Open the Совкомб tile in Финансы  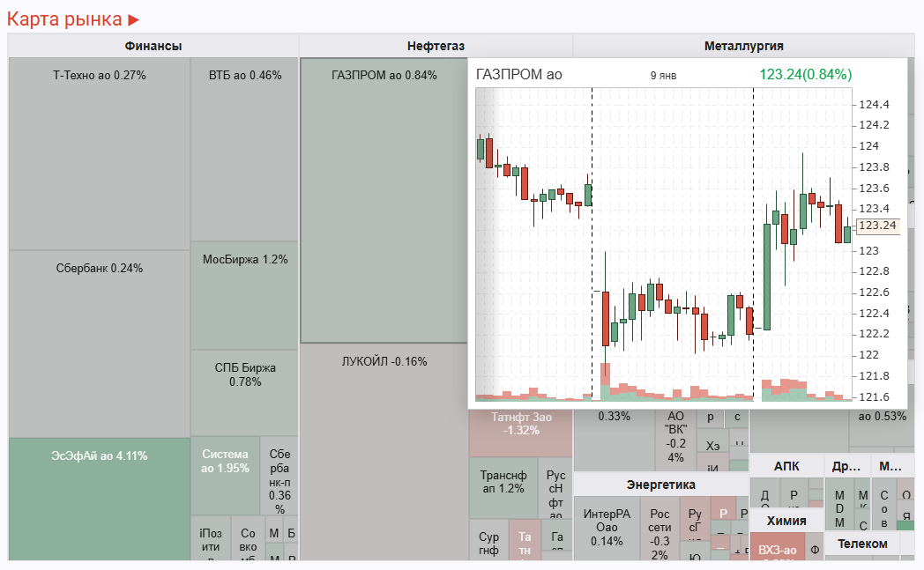click(x=248, y=539)
